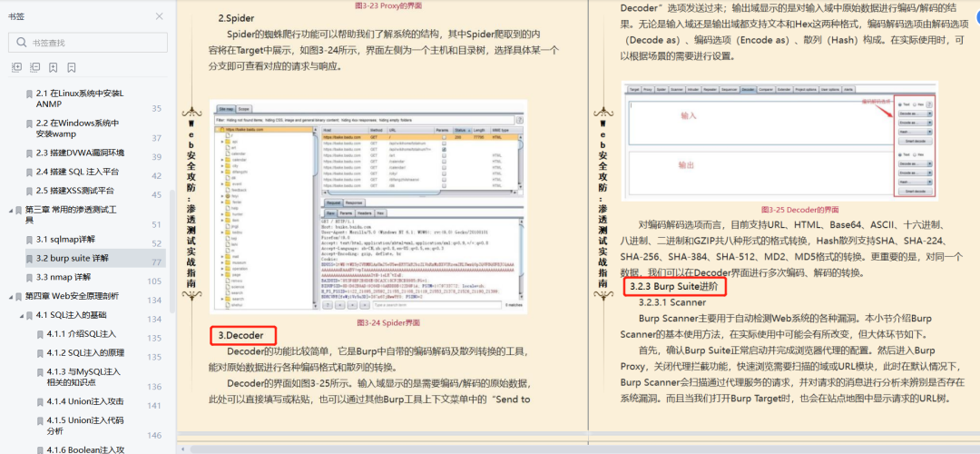Open bookmark 4.1.2 SQL注入的原理
The height and width of the screenshot is (454, 980).
[85, 352]
